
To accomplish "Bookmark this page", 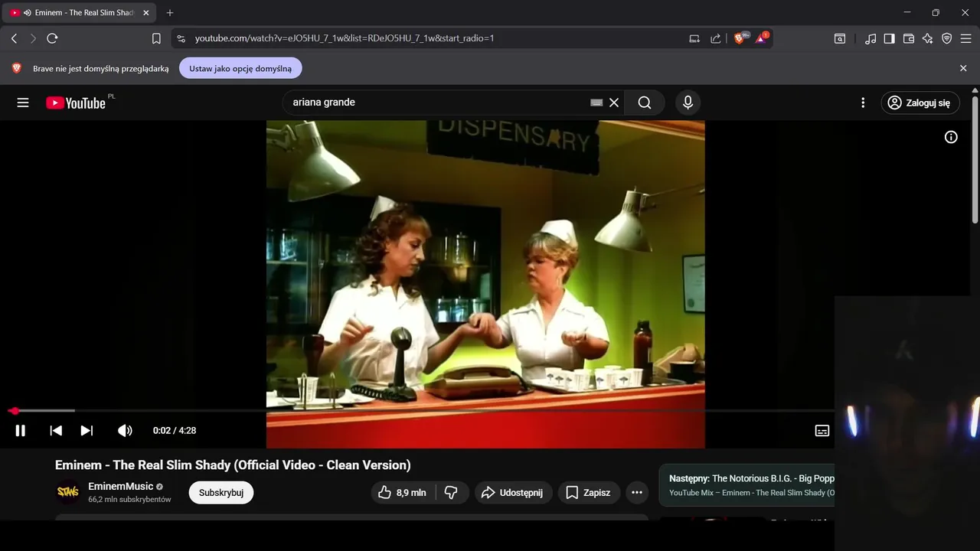I will click(x=156, y=38).
